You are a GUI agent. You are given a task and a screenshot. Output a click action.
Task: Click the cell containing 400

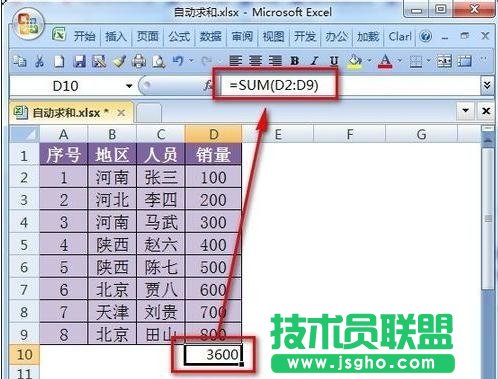coord(213,244)
